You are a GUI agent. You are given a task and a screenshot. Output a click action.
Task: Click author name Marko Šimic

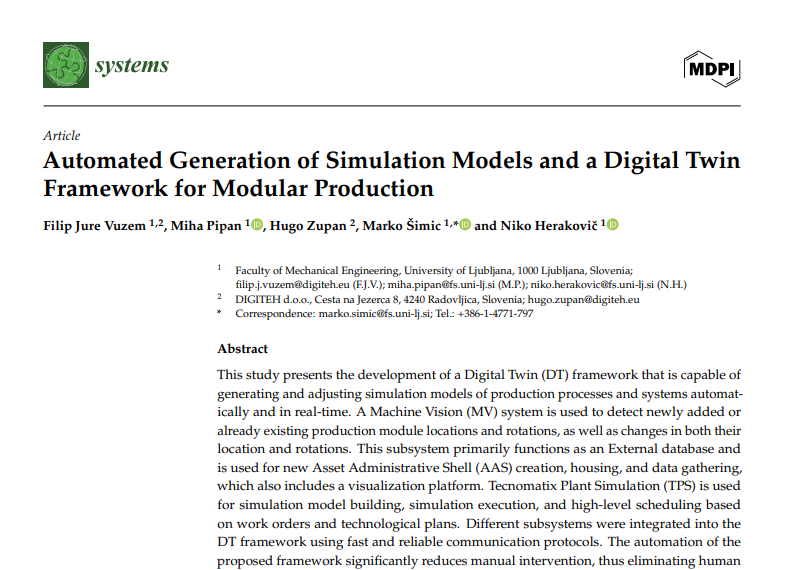coord(402,226)
